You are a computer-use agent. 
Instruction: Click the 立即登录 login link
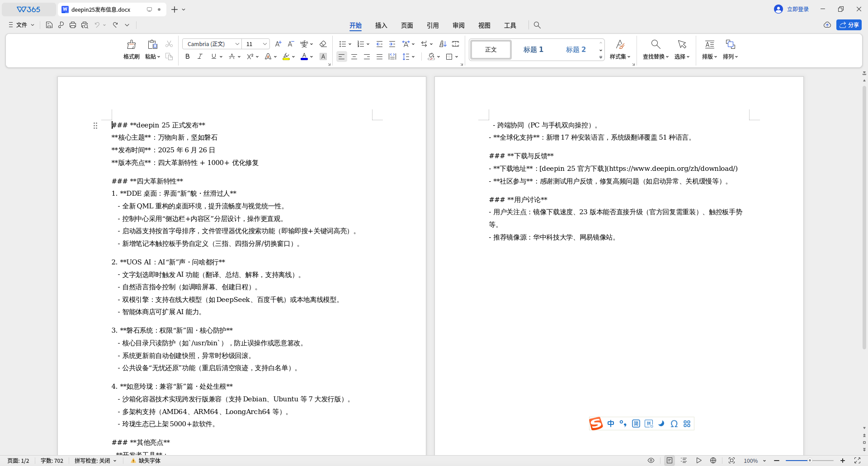click(x=797, y=9)
